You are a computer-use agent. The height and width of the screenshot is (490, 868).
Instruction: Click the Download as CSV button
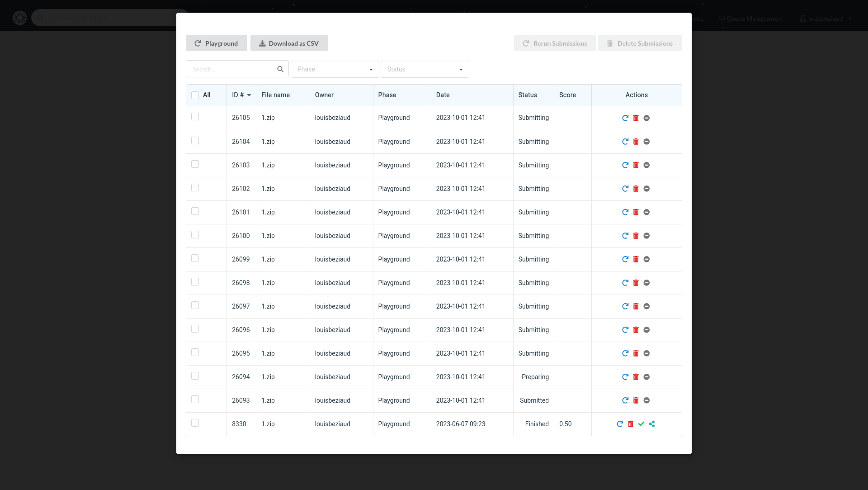[289, 43]
